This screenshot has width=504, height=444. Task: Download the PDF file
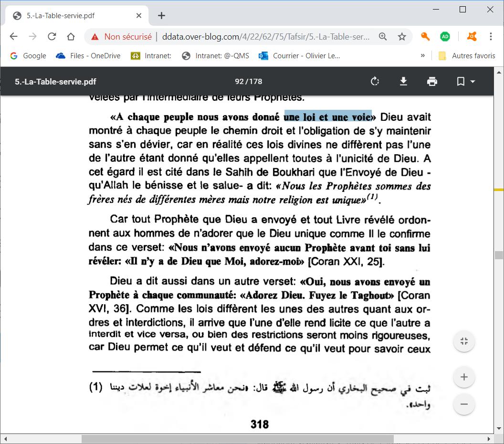pyautogui.click(x=403, y=81)
